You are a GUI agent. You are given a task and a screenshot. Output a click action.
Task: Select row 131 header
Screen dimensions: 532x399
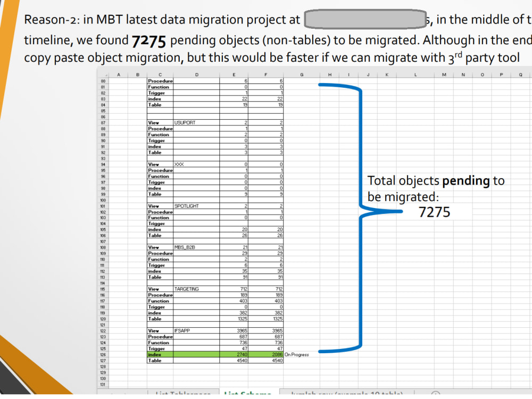103,385
